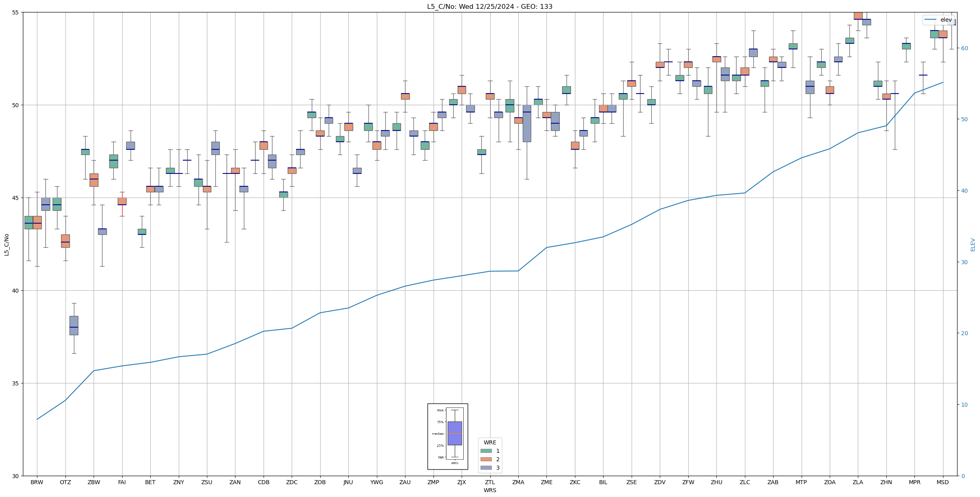Click the chart title text
The width and height of the screenshot is (980, 497).
(489, 7)
